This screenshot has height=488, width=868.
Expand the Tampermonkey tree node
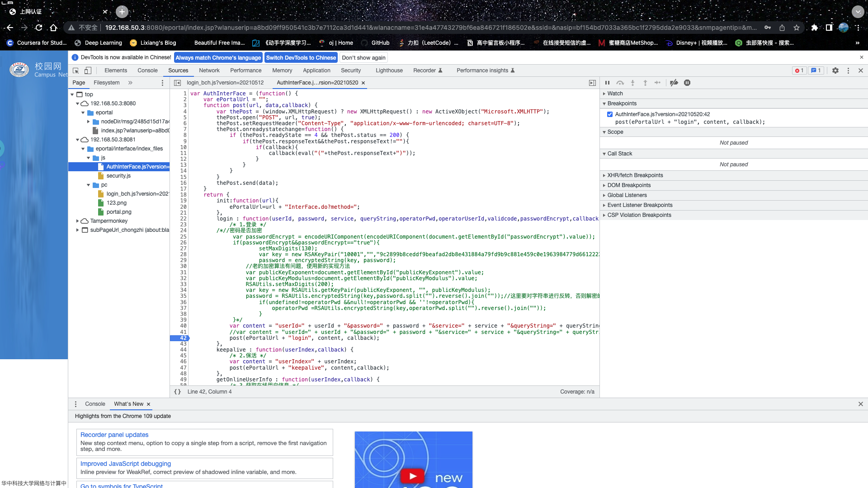pyautogui.click(x=78, y=221)
